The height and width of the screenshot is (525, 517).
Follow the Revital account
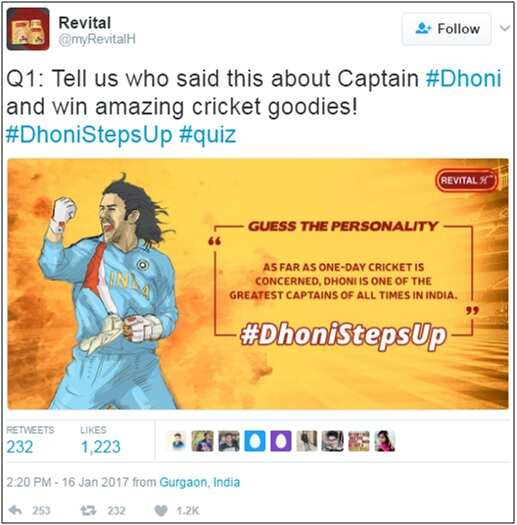pos(447,29)
